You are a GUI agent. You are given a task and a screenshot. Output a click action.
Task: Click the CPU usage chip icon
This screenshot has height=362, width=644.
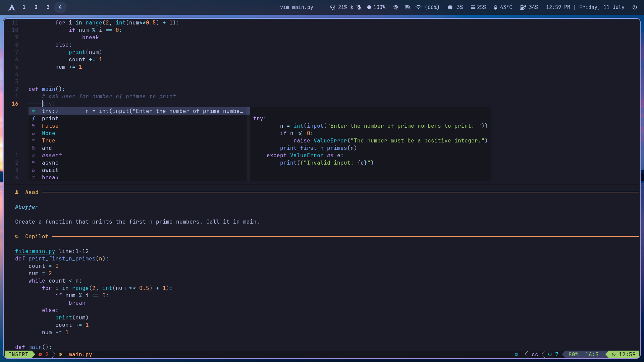tap(450, 7)
